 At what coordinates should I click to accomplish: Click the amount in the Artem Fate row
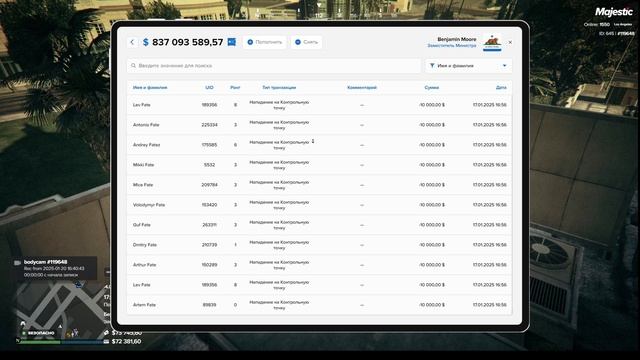coord(432,305)
